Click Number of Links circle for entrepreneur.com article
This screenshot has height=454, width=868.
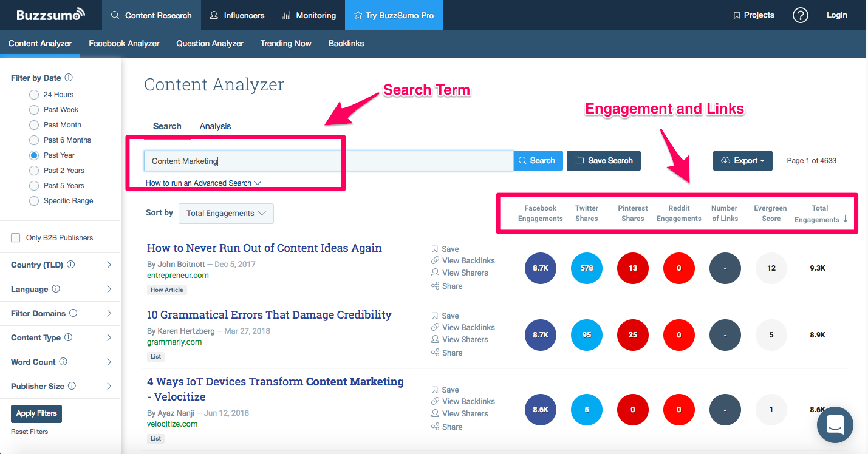pyautogui.click(x=725, y=268)
